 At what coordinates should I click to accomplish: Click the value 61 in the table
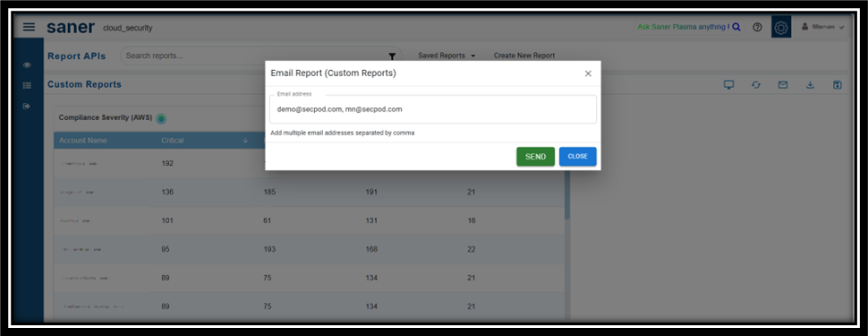point(268,220)
